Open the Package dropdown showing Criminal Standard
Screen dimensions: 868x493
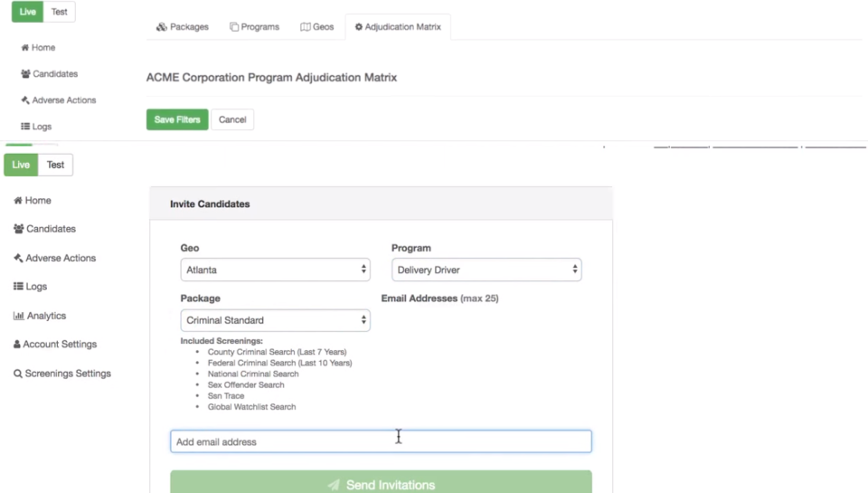[x=275, y=320]
